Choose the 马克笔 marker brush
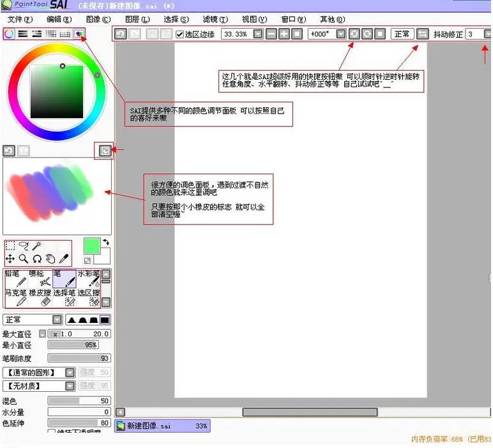The width and height of the screenshot is (493, 448). [x=16, y=298]
